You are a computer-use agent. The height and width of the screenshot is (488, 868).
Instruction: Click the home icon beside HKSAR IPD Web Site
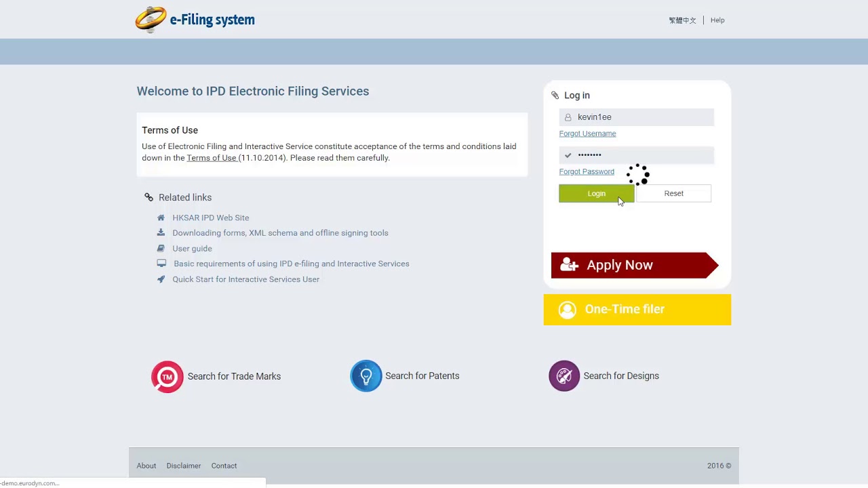click(161, 218)
